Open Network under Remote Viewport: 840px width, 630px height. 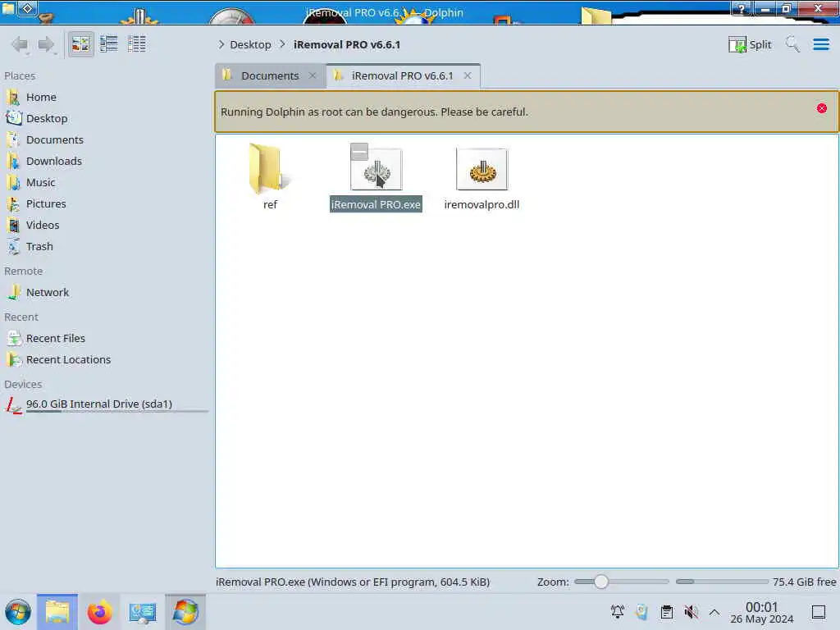click(48, 293)
